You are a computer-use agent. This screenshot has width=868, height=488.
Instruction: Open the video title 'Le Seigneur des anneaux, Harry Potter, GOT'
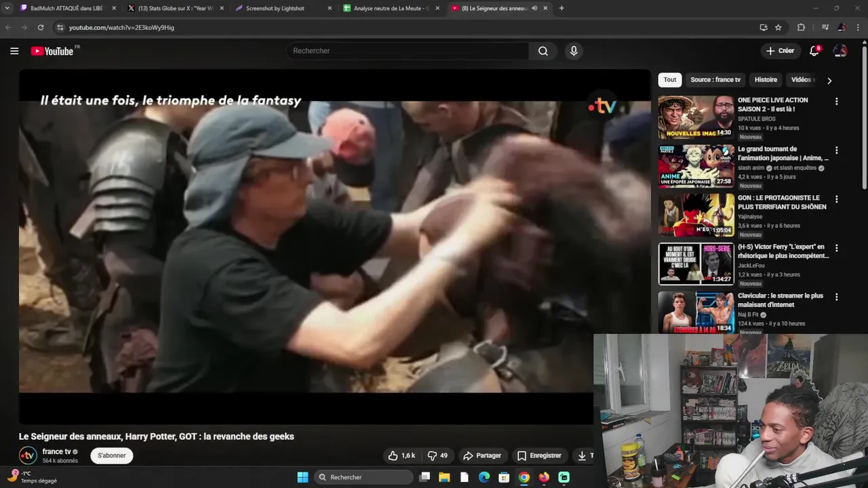[157, 436]
